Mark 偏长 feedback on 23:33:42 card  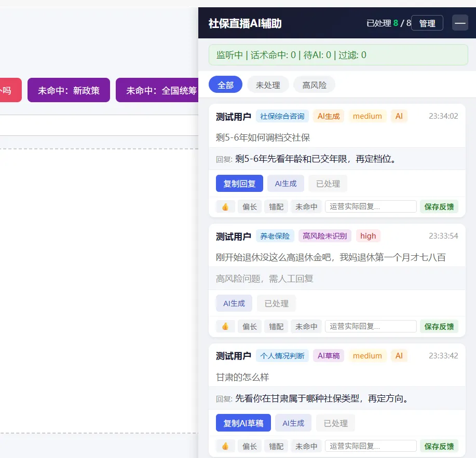click(250, 447)
